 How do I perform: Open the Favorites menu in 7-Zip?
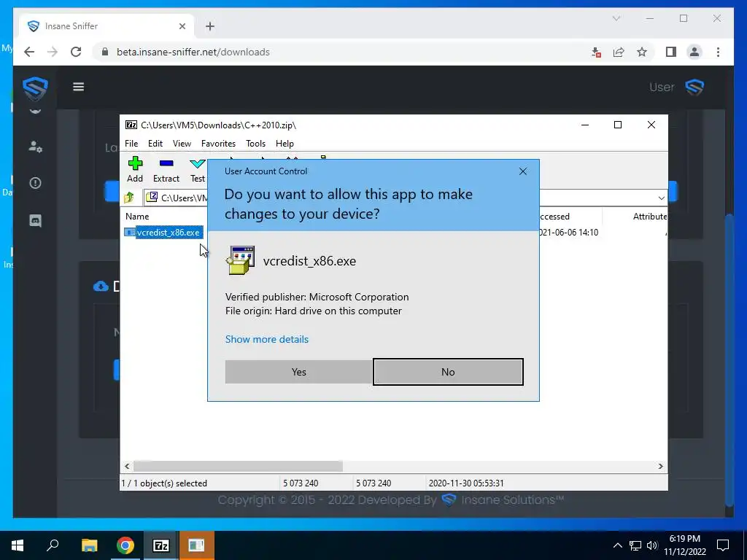point(218,144)
